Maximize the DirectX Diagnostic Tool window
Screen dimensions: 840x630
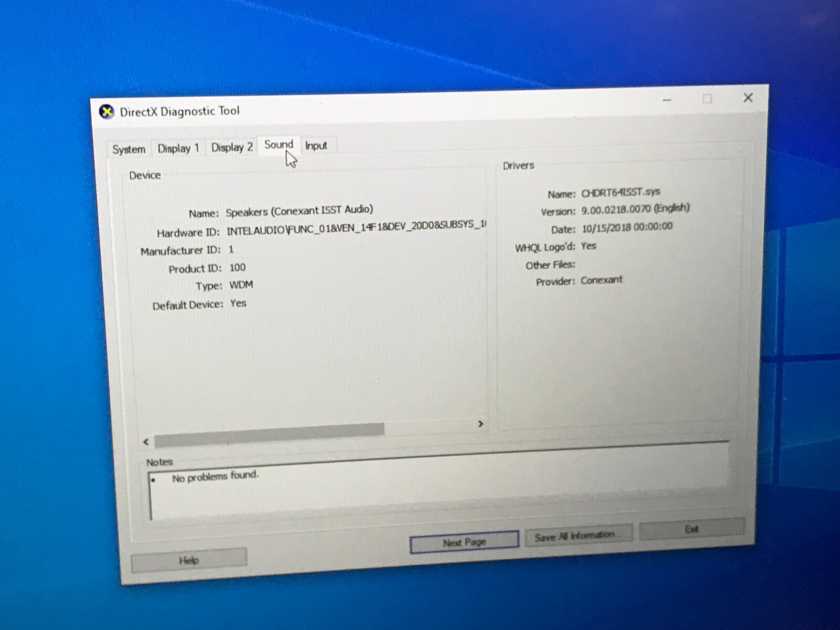coord(707,99)
